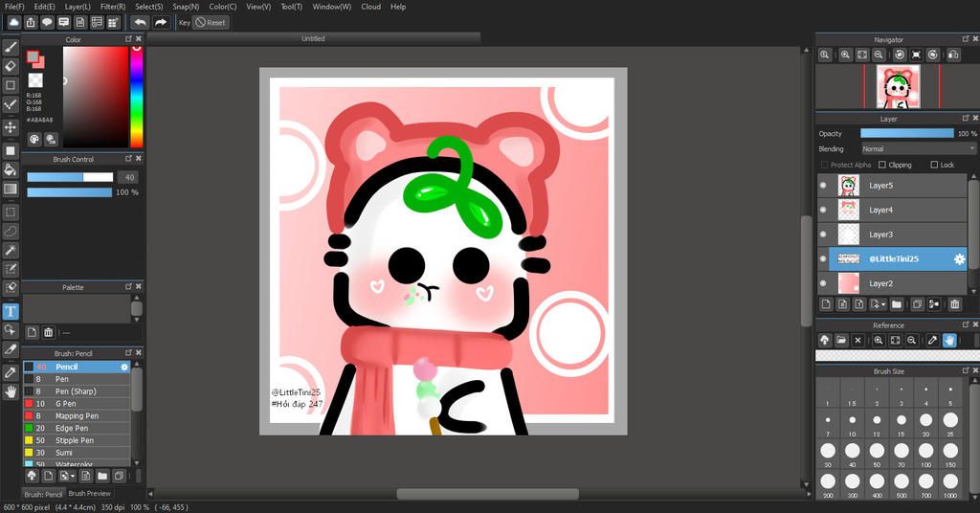Viewport: 980px width, 513px height.
Task: Select the Bucket fill tool
Action: coord(11,170)
